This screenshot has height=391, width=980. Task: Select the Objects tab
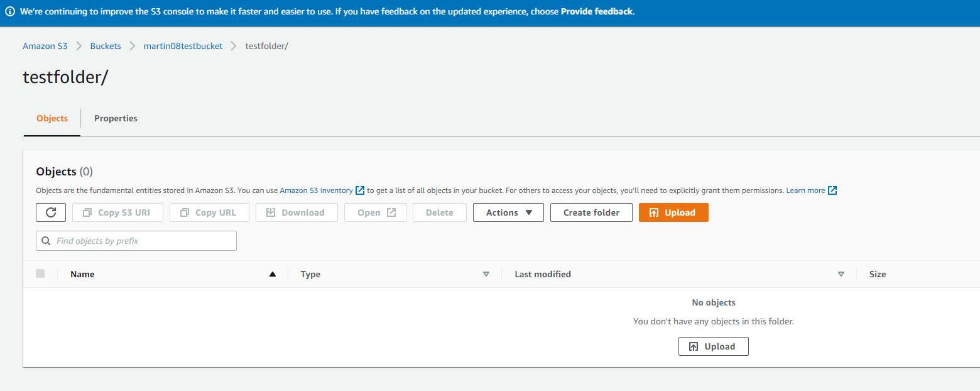[x=52, y=118]
